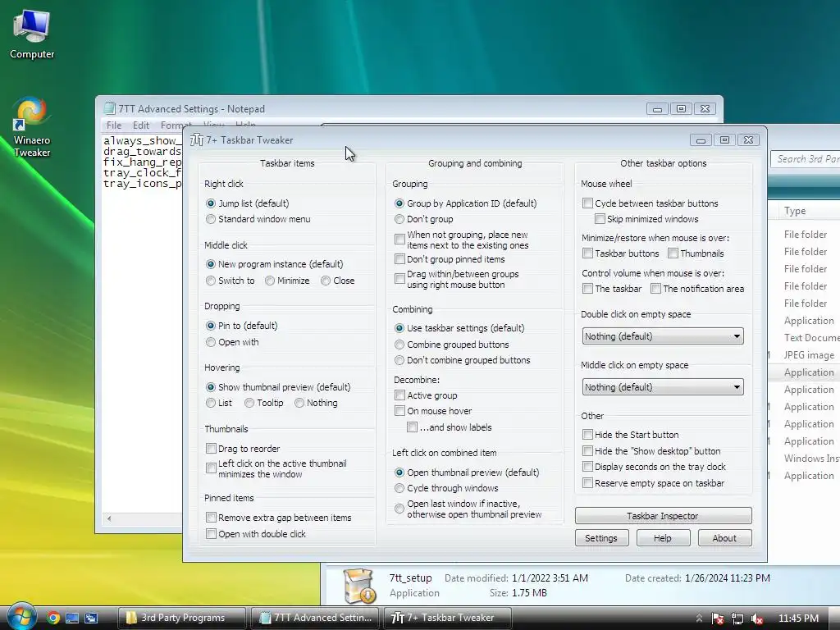Click the muted volume tray icon

pyautogui.click(x=757, y=619)
